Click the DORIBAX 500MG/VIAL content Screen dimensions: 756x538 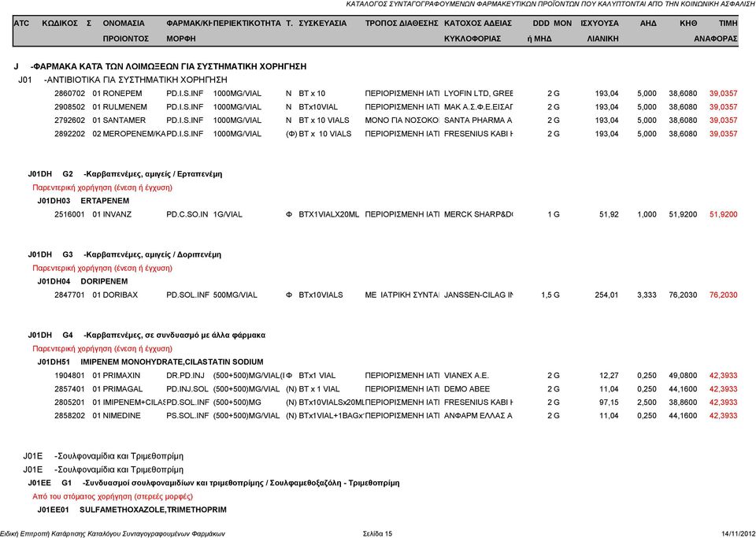(235, 295)
